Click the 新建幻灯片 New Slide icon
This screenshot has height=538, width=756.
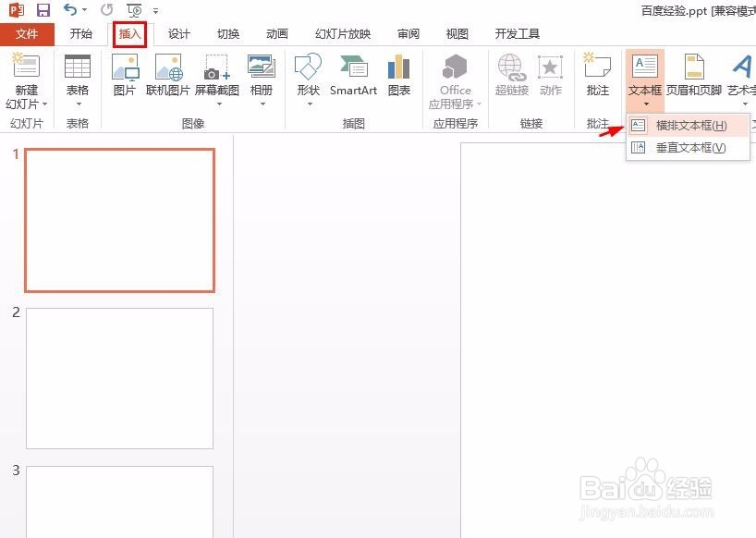pyautogui.click(x=27, y=65)
